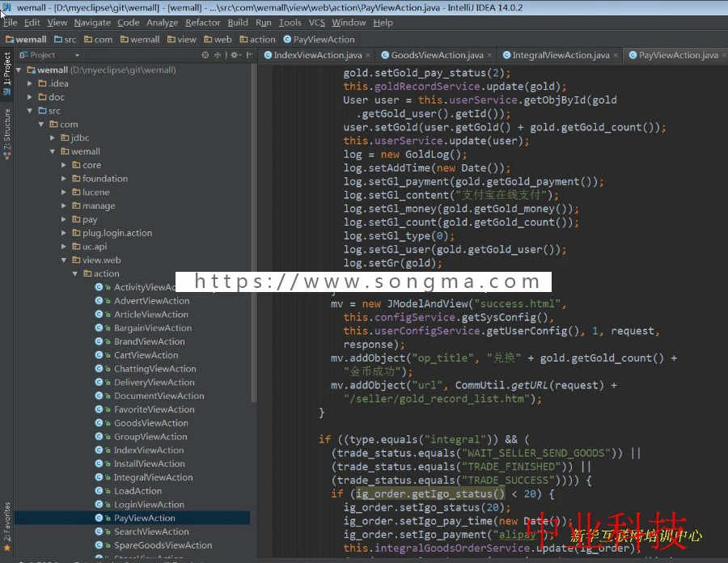
Task: Click the IndexViewAction.java tab class icon
Action: tap(268, 55)
